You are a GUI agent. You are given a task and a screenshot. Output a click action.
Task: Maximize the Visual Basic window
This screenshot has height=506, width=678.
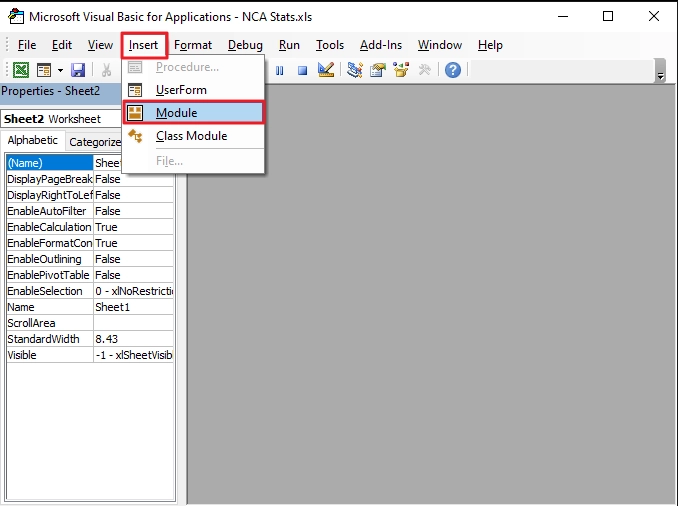pyautogui.click(x=608, y=16)
